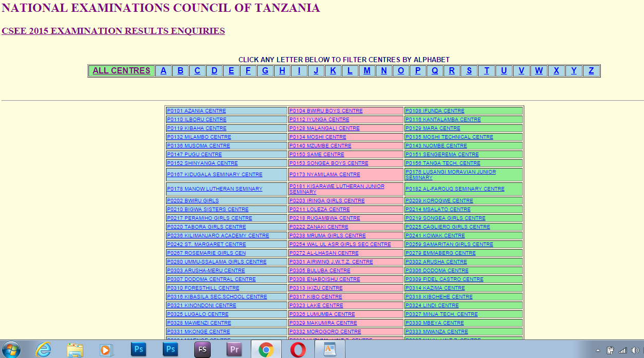The image size is (644, 358).
Task: Open Google Chrome from the taskbar
Action: [x=266, y=349]
